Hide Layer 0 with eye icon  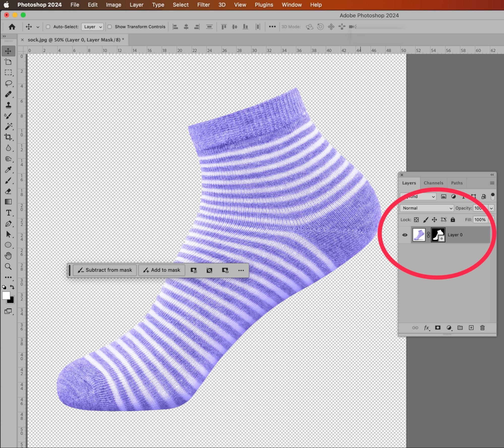coord(405,235)
